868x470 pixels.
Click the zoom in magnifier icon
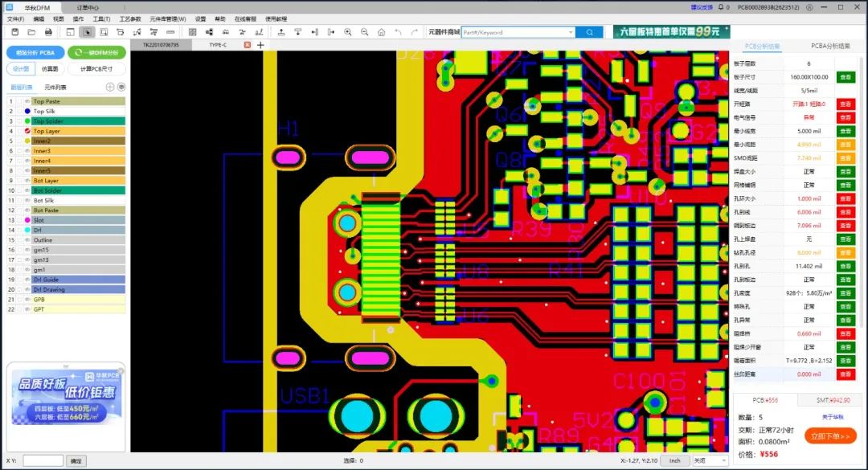pyautogui.click(x=348, y=32)
